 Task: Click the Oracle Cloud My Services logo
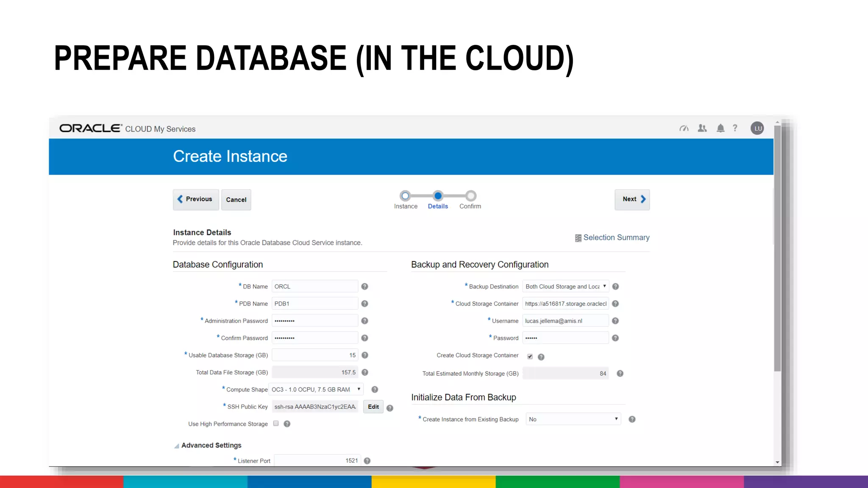(128, 128)
